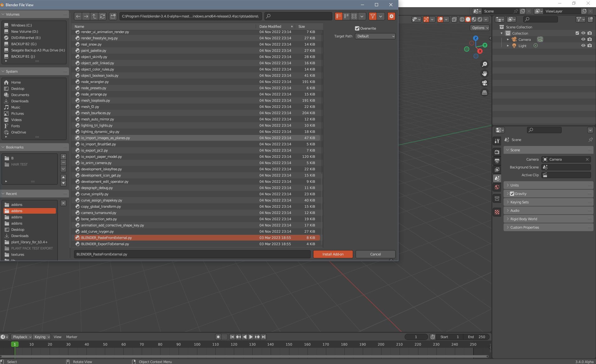This screenshot has height=364, width=596.
Task: Go to parent directory in file browser
Action: click(94, 16)
